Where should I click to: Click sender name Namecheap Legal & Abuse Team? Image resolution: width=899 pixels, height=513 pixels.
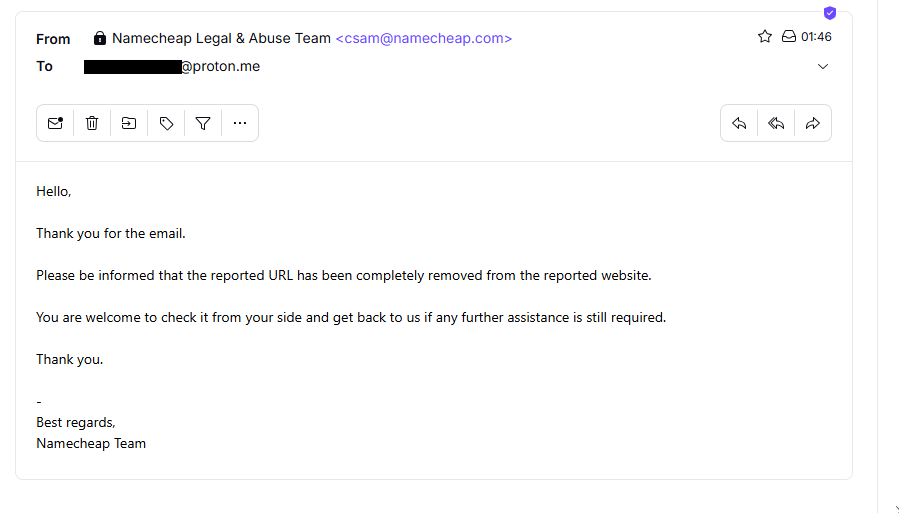click(x=221, y=38)
